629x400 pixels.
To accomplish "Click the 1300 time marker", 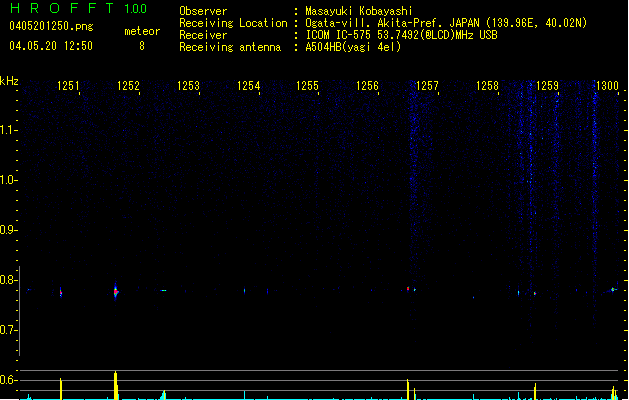I will 607,86.
